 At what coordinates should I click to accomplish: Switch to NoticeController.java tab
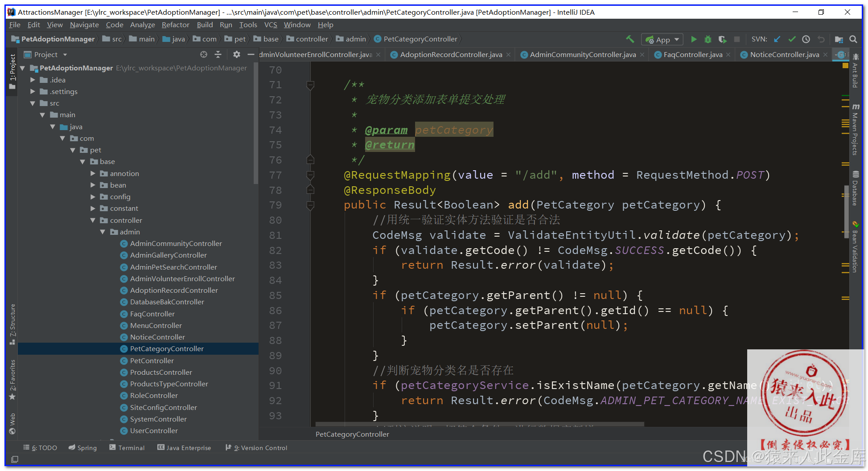coord(784,55)
